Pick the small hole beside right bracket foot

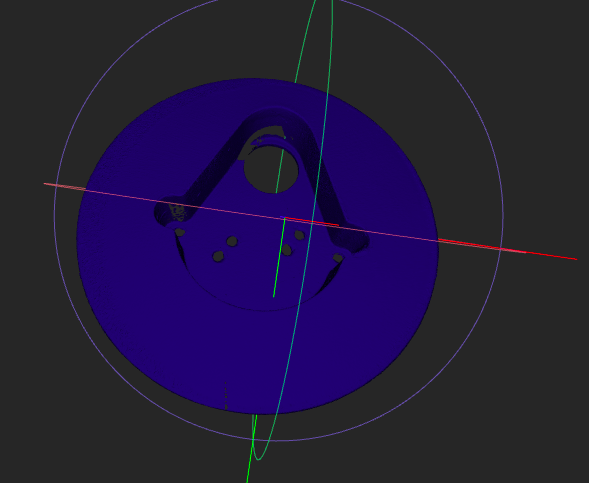(338, 258)
